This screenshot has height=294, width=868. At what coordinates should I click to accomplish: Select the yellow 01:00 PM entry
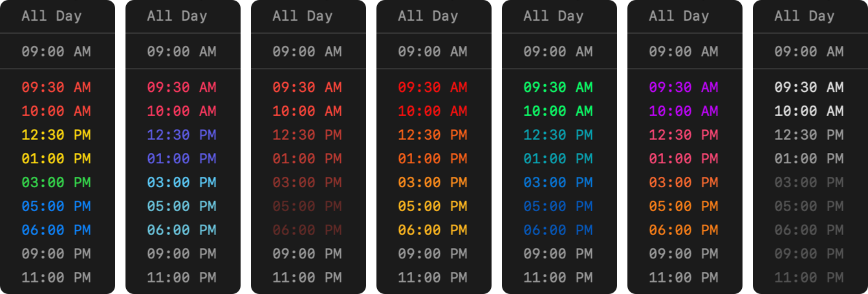[x=56, y=159]
